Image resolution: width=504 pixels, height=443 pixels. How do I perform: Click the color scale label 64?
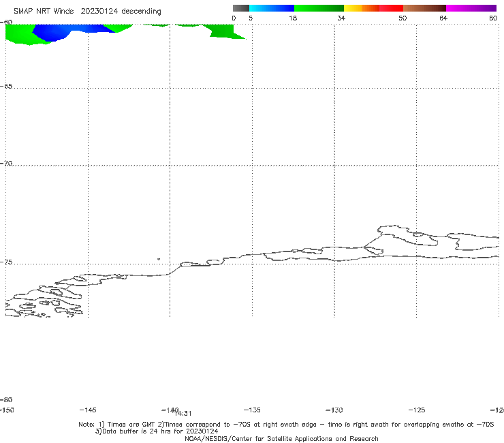coord(443,18)
